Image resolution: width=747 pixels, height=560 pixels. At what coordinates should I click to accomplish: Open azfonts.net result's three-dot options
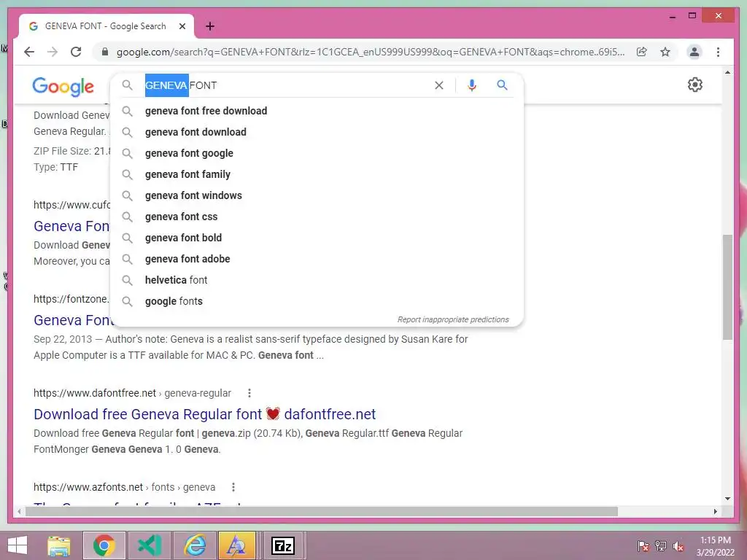tap(233, 487)
